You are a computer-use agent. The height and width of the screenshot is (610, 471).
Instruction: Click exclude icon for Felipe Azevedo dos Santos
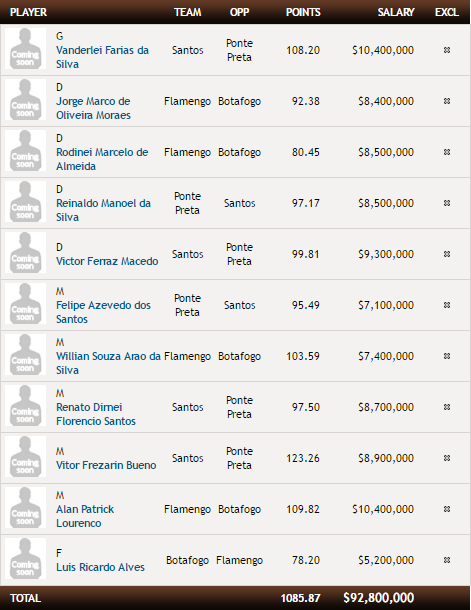[447, 305]
